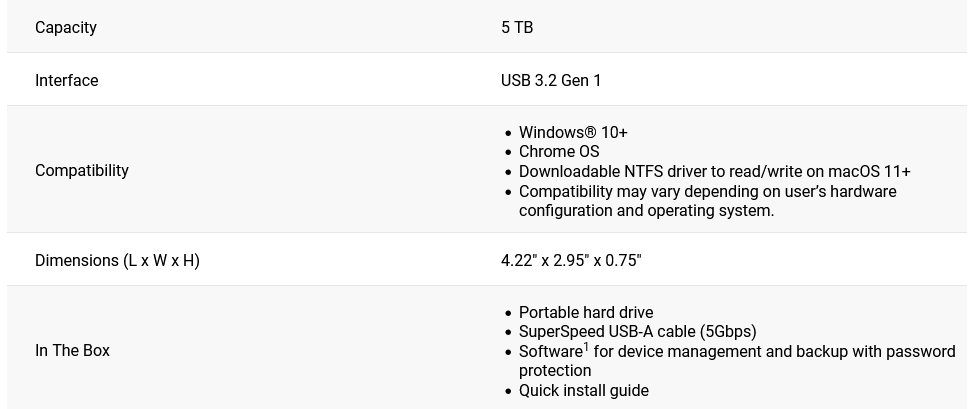
Task: Open footnote 1 superscript after Software
Action: coord(586,347)
